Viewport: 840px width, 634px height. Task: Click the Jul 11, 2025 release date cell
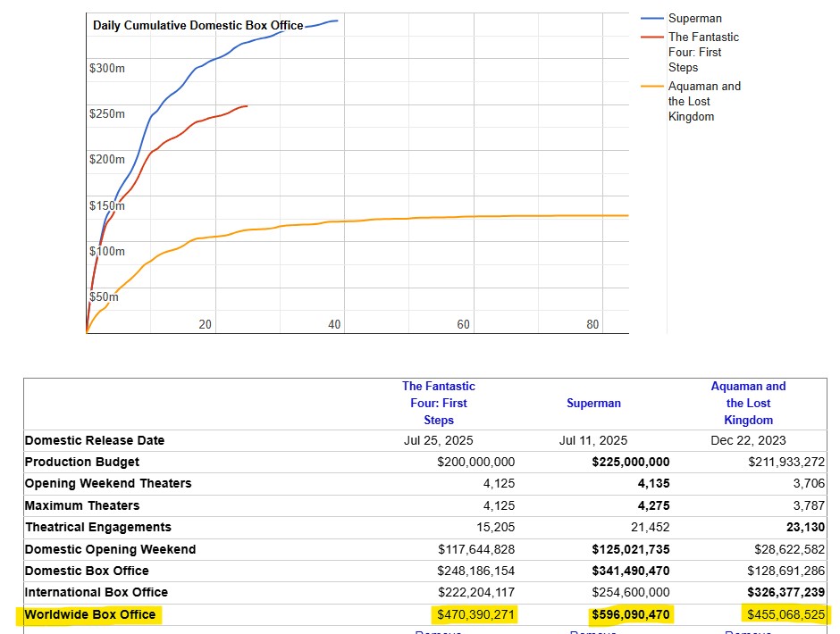(x=593, y=440)
